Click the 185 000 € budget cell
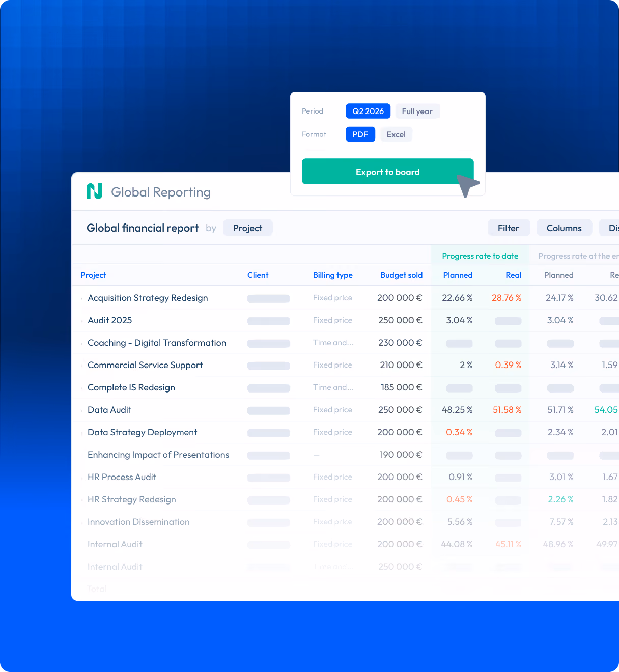The image size is (619, 672). coord(402,387)
